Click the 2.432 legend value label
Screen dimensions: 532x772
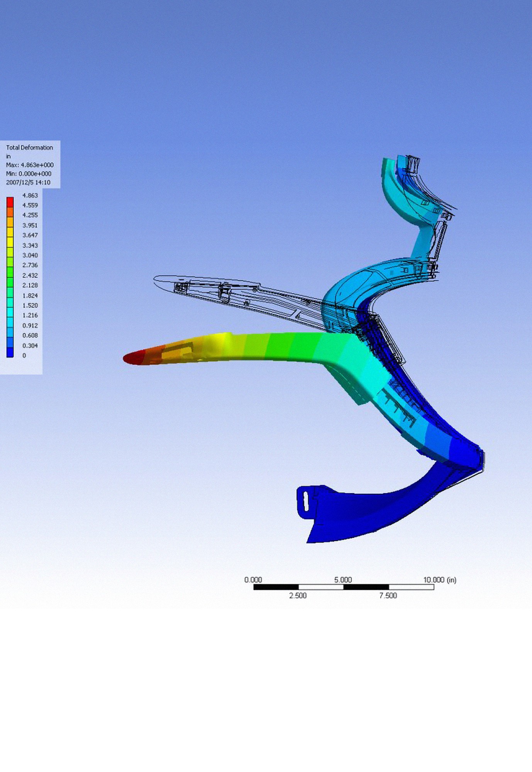[30, 275]
